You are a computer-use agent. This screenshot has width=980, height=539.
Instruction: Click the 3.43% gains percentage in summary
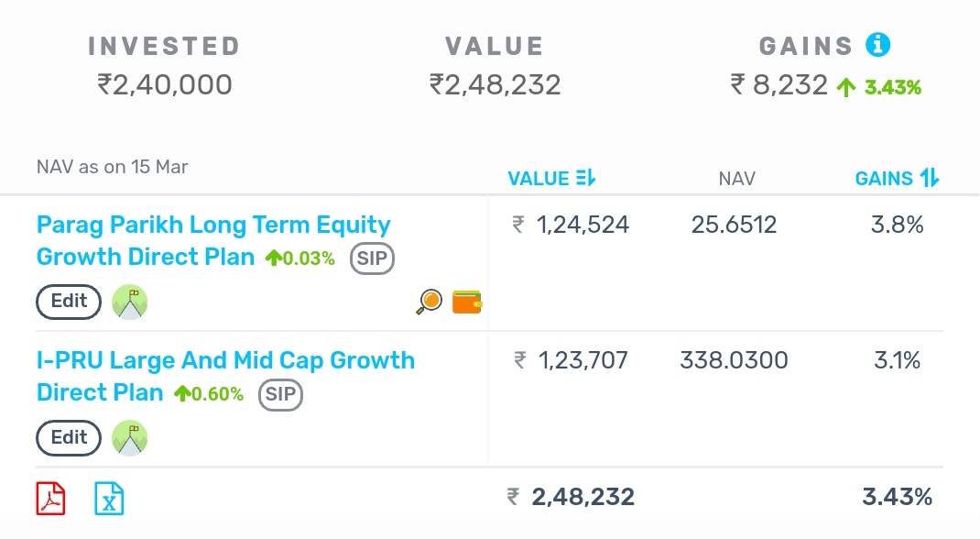[892, 88]
